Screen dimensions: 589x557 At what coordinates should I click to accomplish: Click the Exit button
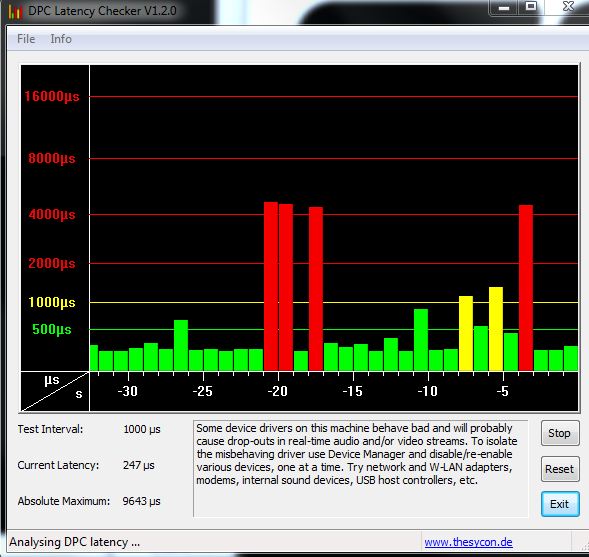pyautogui.click(x=560, y=504)
